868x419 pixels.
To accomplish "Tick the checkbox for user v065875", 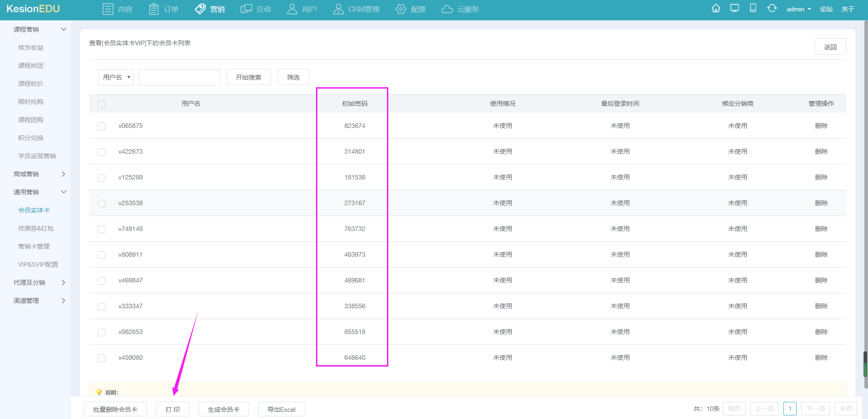I will click(x=102, y=126).
